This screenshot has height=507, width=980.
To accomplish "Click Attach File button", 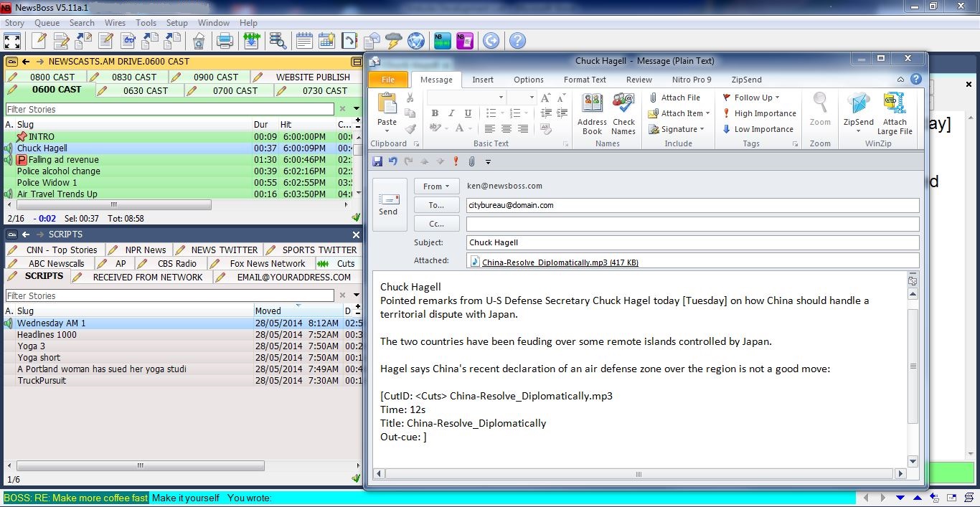I will point(674,98).
